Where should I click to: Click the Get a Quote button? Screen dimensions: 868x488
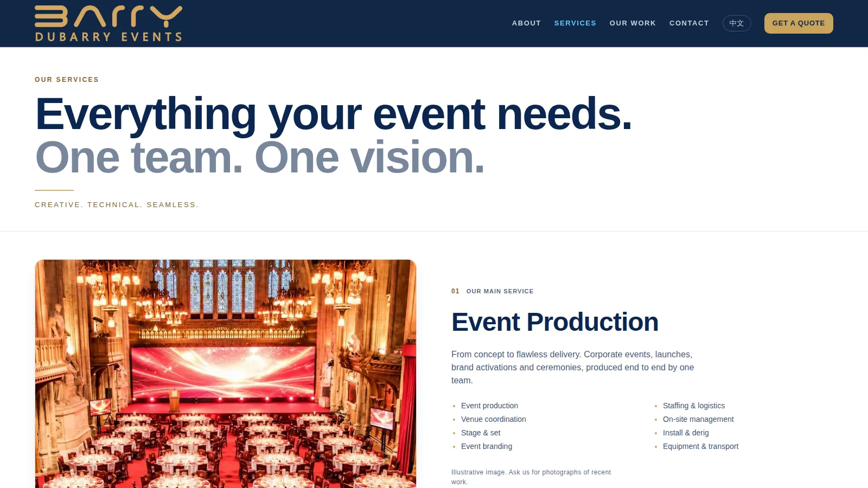799,23
